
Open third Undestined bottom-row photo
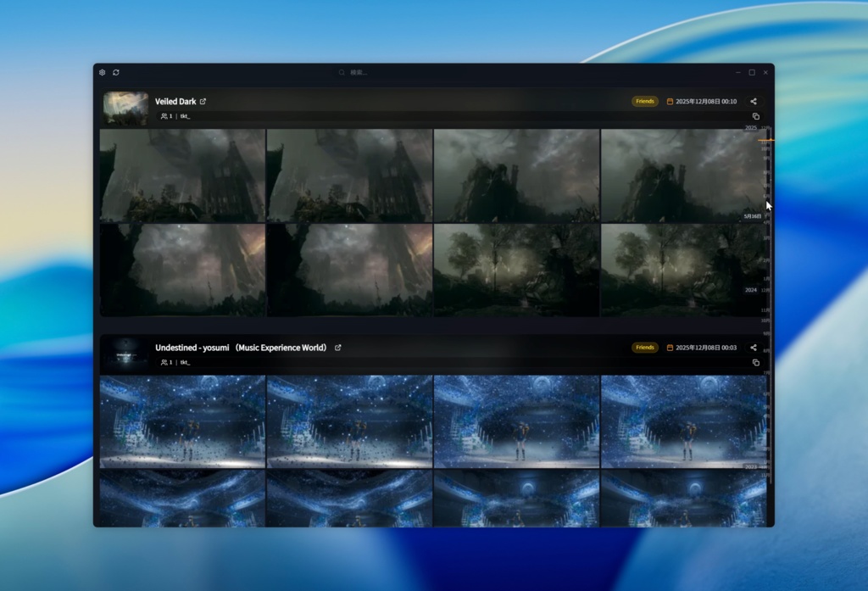(x=516, y=499)
